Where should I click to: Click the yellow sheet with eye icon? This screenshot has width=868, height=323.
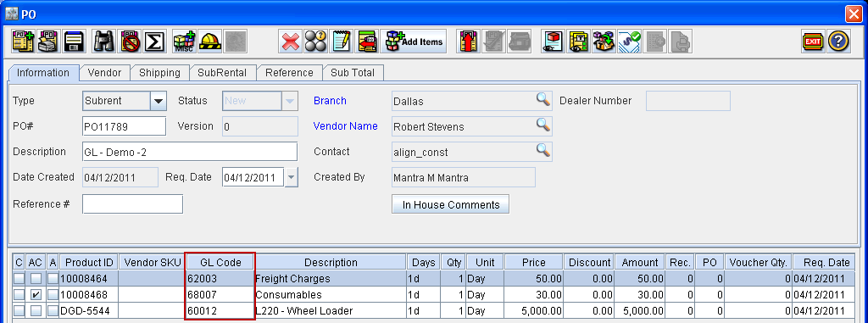[578, 42]
